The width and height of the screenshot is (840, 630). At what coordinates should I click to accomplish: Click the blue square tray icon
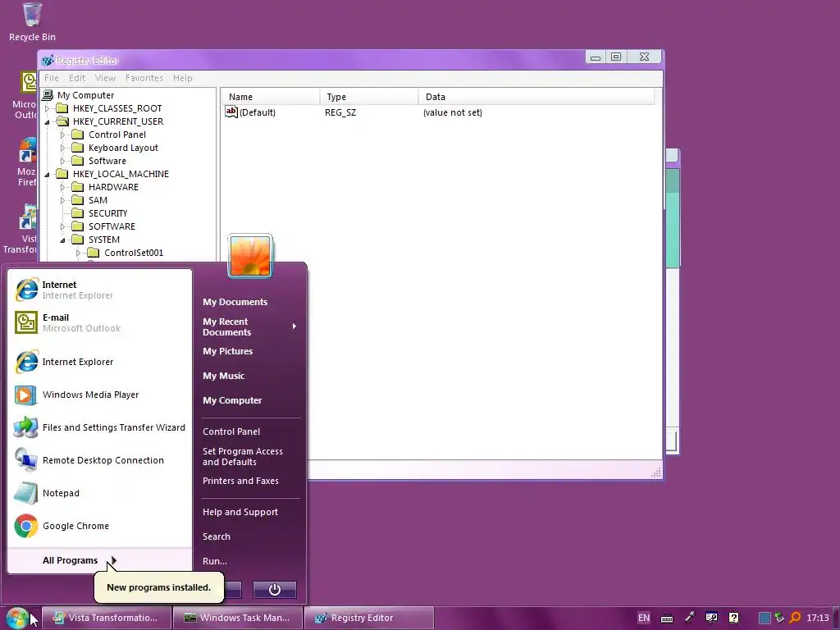pyautogui.click(x=765, y=619)
